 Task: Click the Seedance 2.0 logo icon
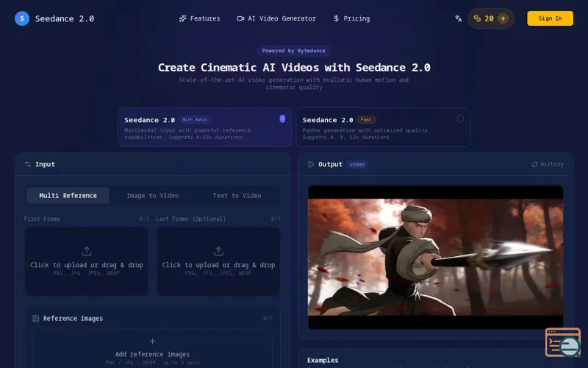coord(22,18)
